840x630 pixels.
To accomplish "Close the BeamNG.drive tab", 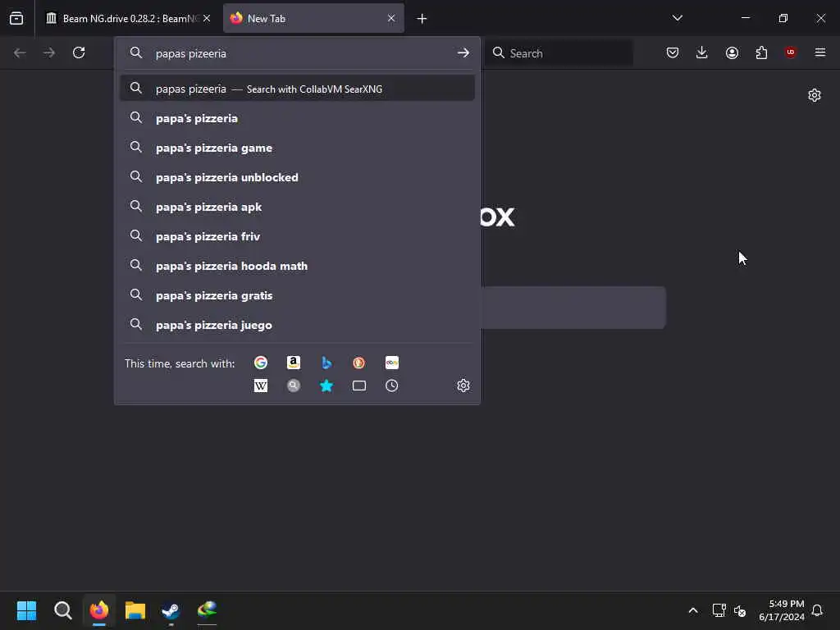I will (x=207, y=18).
